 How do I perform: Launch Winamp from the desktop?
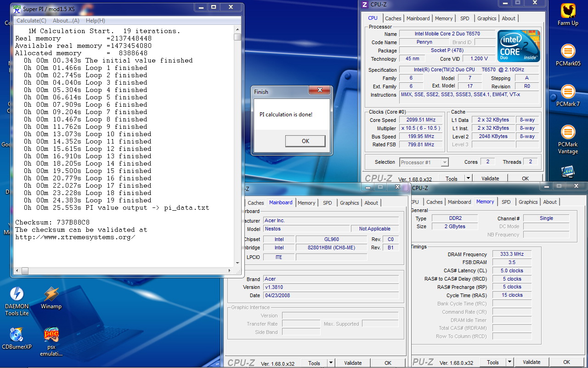[51, 298]
